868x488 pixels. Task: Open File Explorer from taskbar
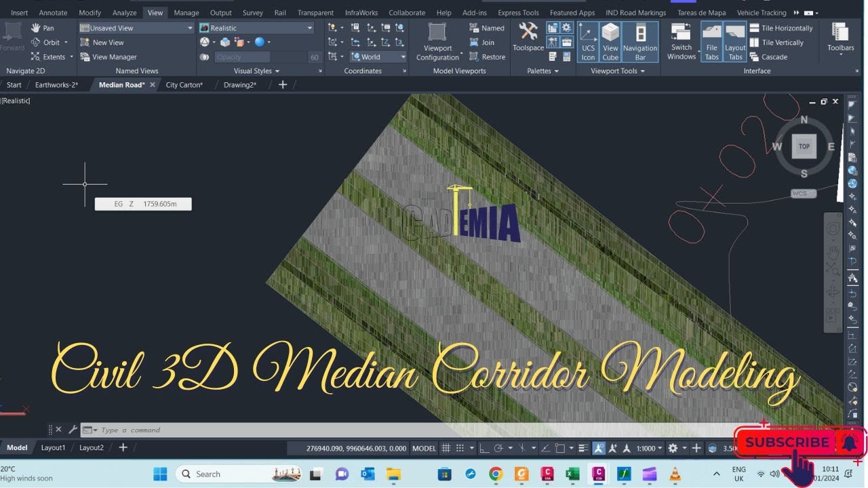(393, 474)
